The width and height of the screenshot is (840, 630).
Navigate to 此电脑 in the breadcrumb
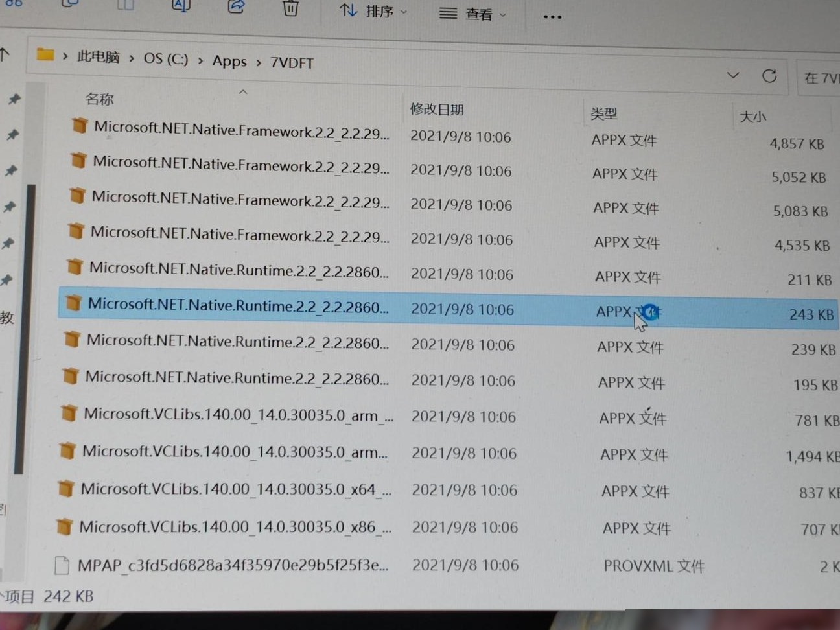click(x=99, y=57)
